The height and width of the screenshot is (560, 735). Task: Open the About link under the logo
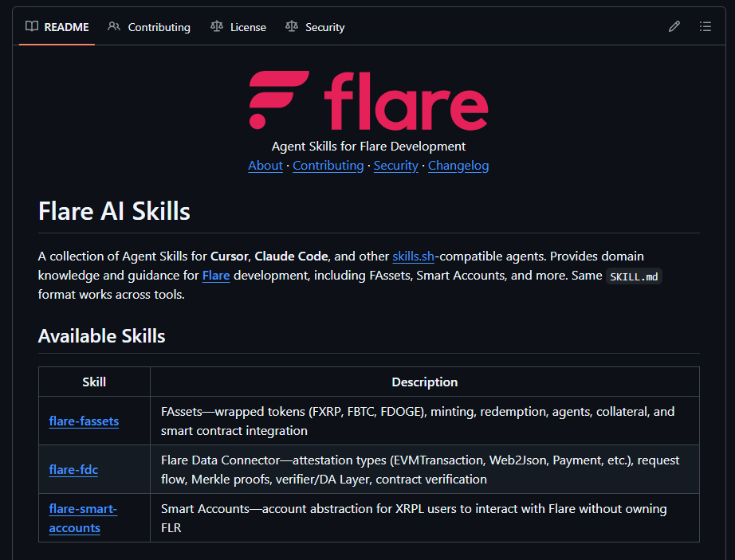(x=265, y=165)
